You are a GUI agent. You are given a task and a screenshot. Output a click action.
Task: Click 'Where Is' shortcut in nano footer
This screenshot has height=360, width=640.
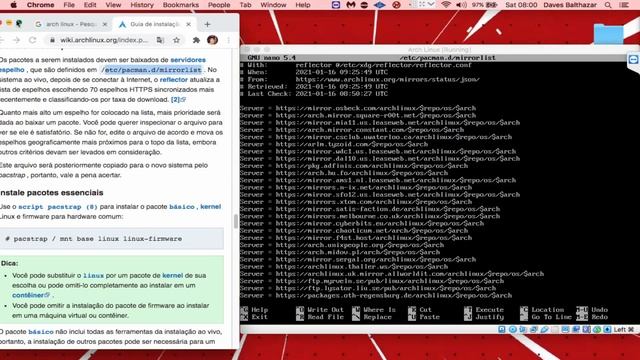[x=374, y=309]
